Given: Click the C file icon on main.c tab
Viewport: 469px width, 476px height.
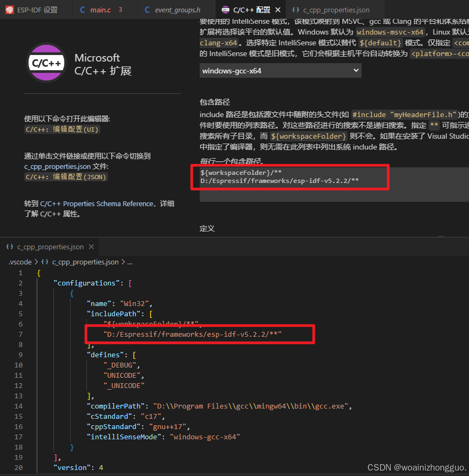Looking at the screenshot, I should (x=82, y=10).
